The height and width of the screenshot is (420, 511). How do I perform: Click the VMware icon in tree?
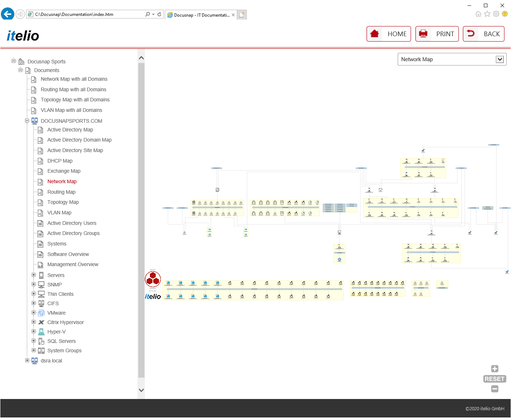tap(41, 313)
